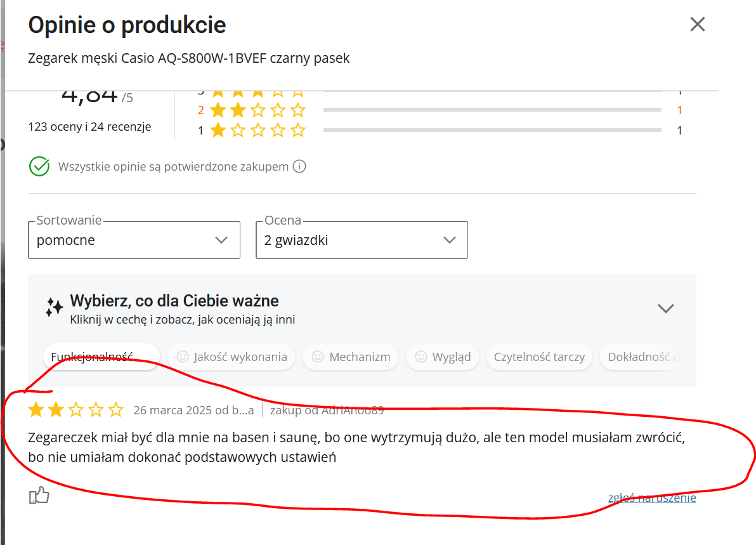756x545 pixels.
Task: Click 'zgłoś naruszenie' report link
Action: point(652,497)
